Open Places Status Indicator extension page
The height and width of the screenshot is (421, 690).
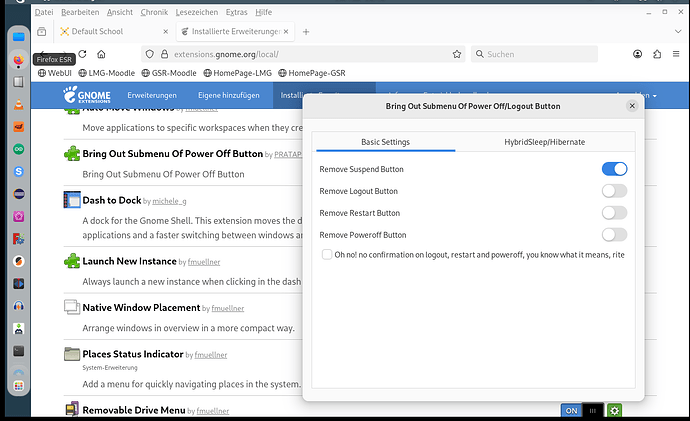[133, 354]
